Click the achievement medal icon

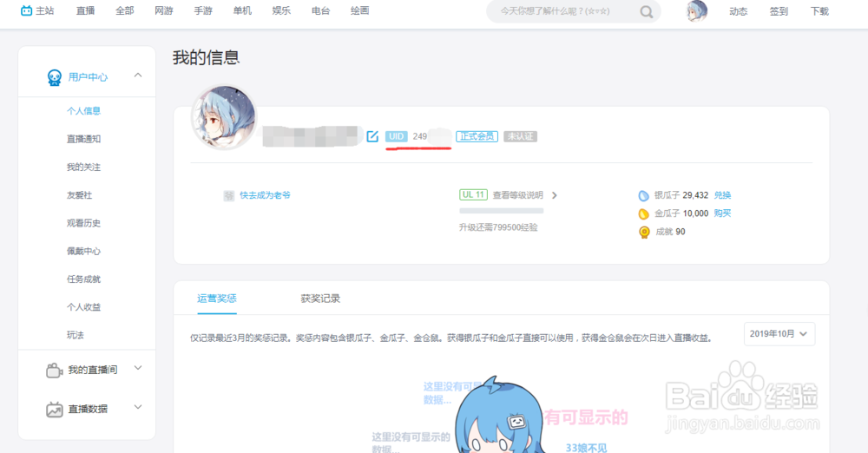[644, 232]
